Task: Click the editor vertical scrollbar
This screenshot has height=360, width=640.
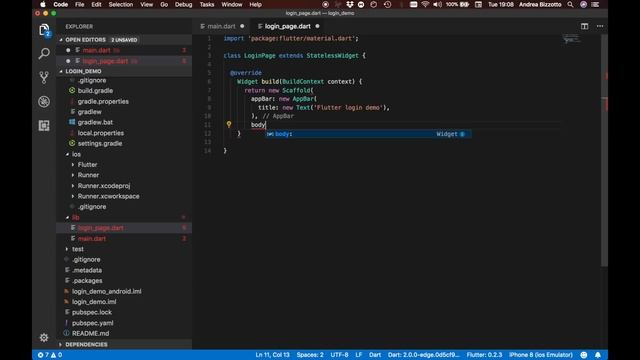Action: point(604,150)
